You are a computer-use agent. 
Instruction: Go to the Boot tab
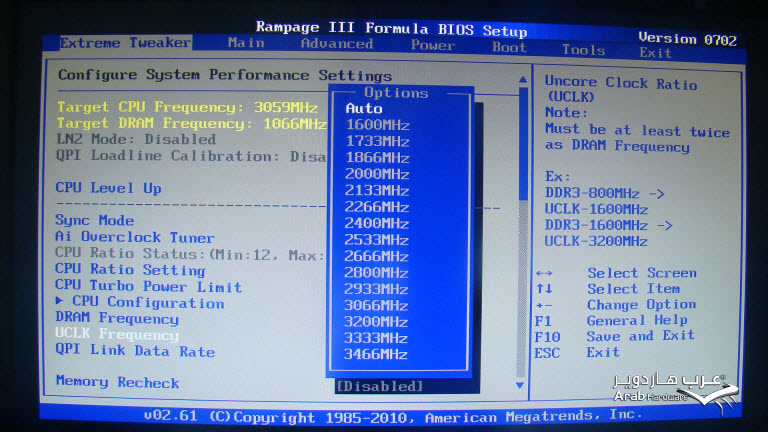coord(509,48)
